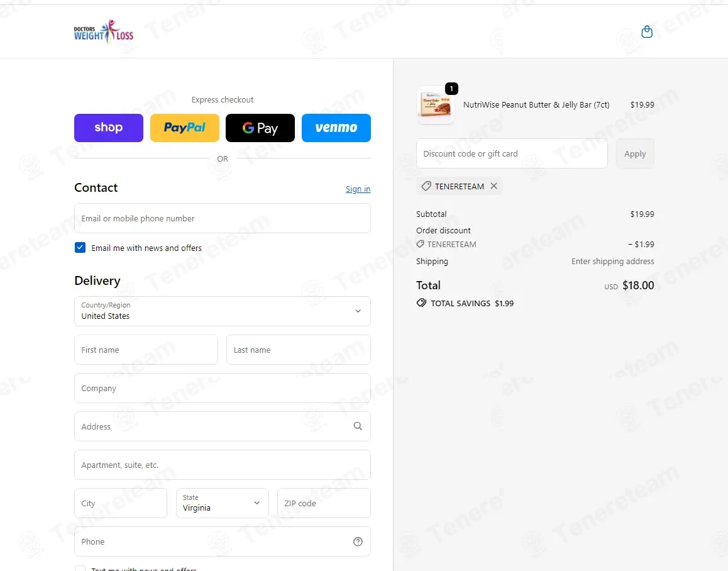Pay with Shop Pay express checkout
The image size is (728, 571).
tap(109, 128)
